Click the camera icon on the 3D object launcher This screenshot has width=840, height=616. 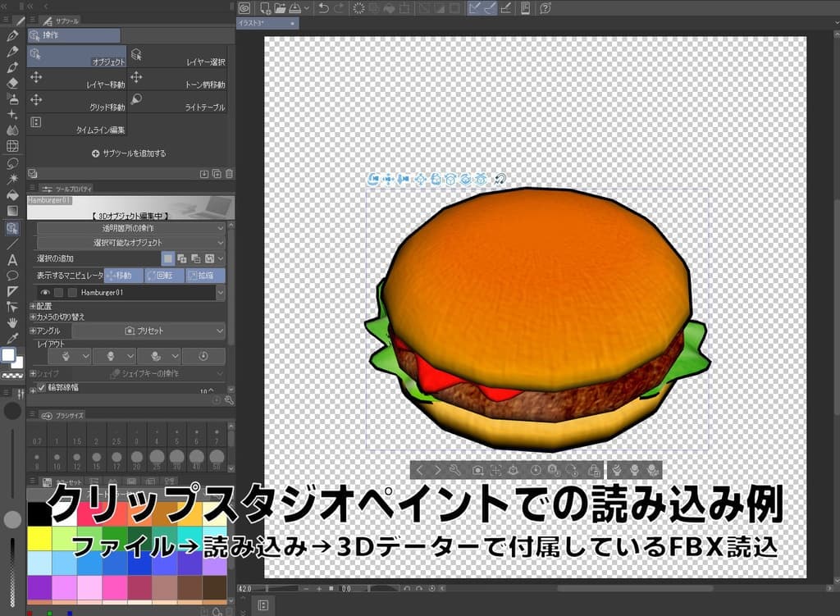pos(478,469)
